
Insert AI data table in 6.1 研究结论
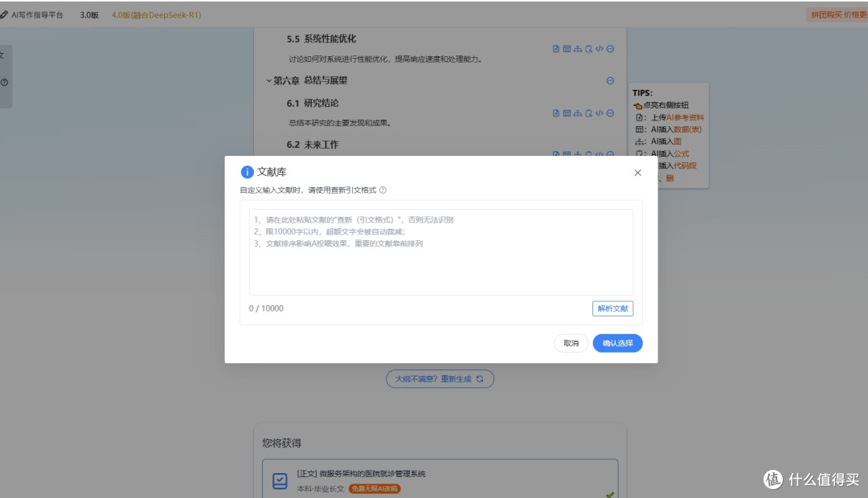click(x=567, y=113)
